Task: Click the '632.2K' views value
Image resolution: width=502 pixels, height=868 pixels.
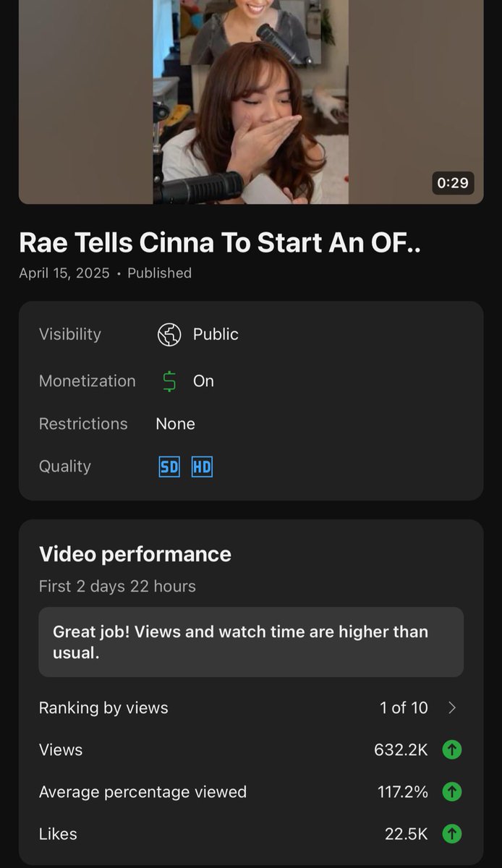Action: point(401,750)
